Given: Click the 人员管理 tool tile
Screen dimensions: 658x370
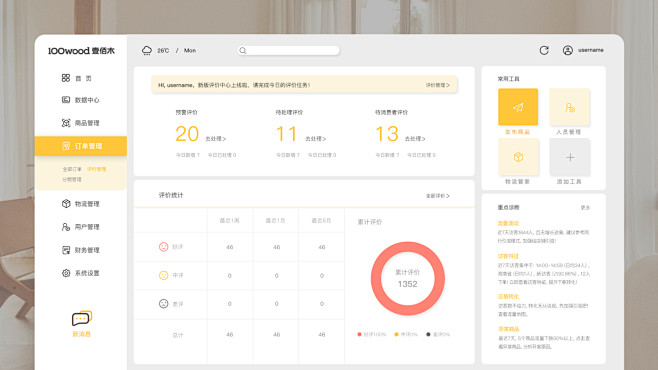Looking at the screenshot, I should coord(569,107).
